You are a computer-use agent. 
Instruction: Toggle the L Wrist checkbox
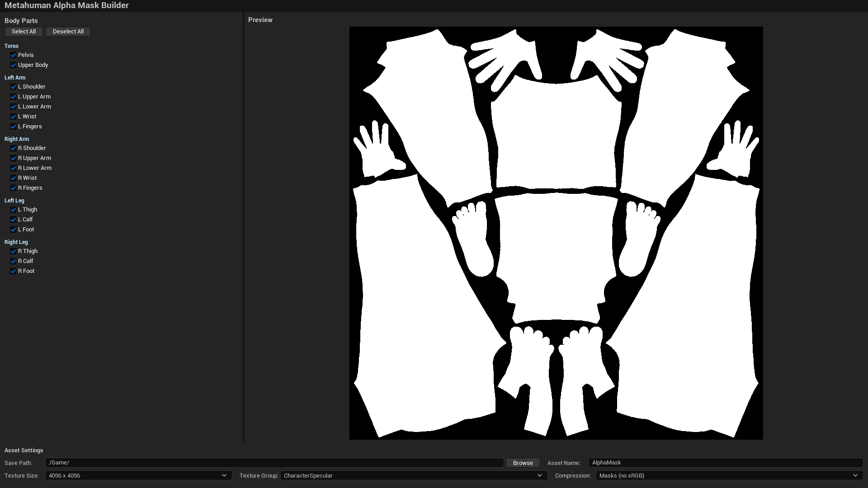13,117
